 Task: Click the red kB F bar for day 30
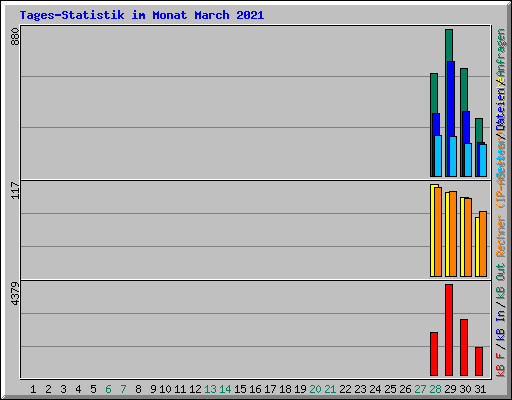[x=464, y=347]
